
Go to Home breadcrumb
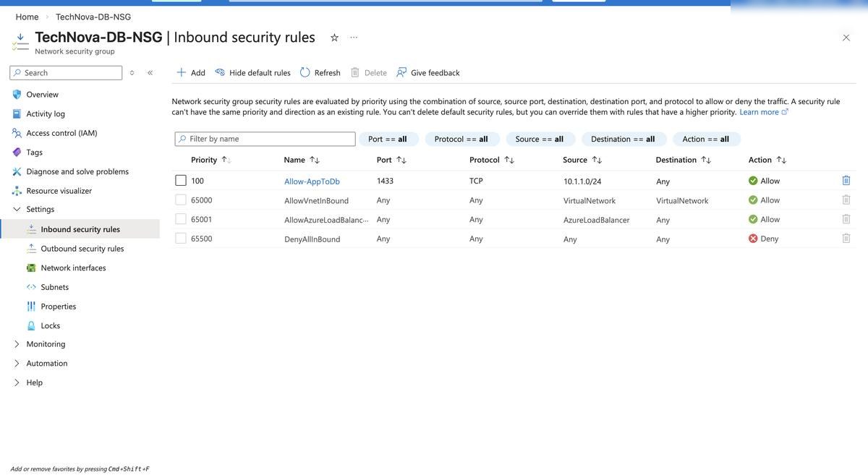27,17
